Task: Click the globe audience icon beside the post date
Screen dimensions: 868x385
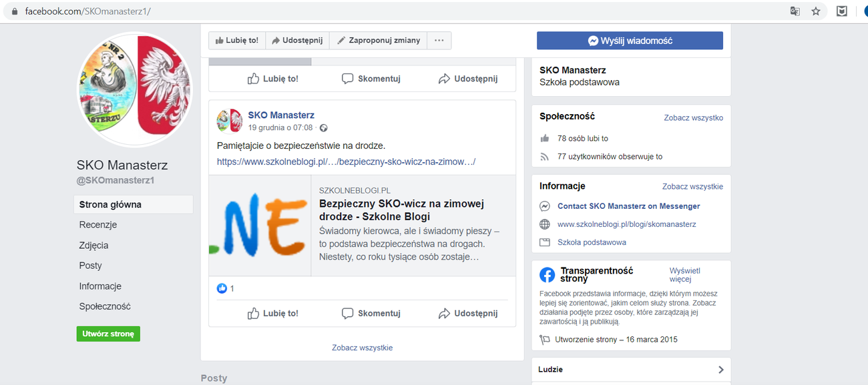Action: [323, 127]
